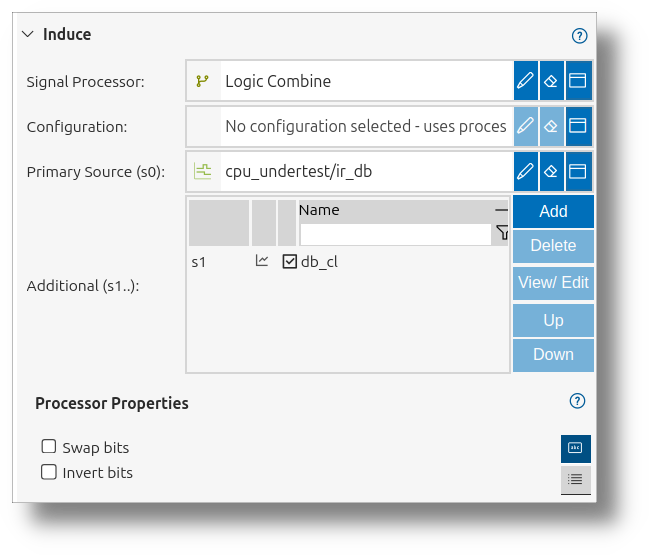Edit Primary Source with pencil icon
The height and width of the screenshot is (555, 649).
click(x=526, y=171)
